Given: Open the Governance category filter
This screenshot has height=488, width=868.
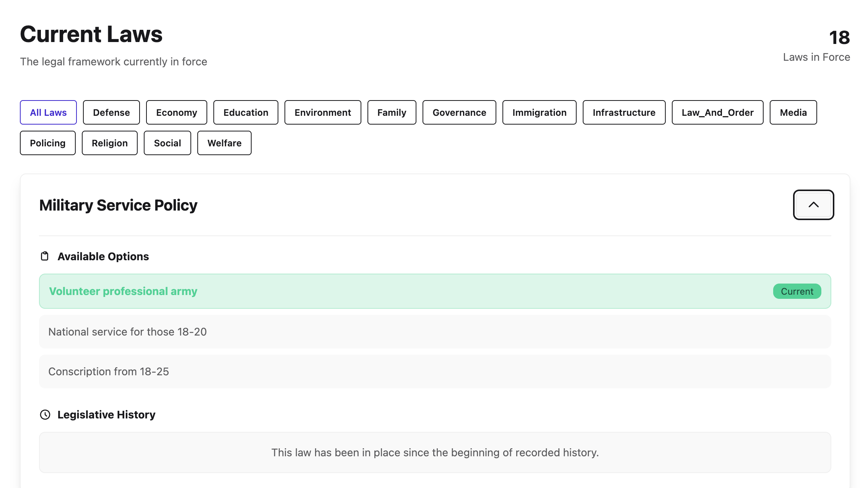Looking at the screenshot, I should [459, 112].
